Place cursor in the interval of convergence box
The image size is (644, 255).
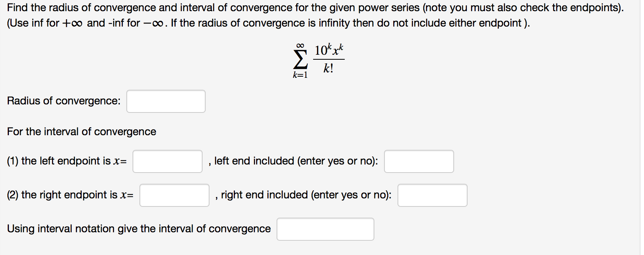(325, 229)
